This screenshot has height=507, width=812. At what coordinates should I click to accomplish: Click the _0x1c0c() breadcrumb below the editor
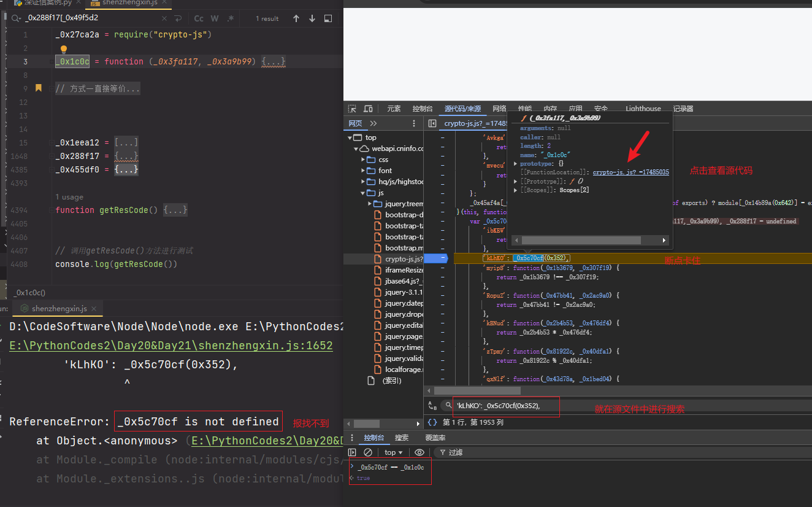tap(30, 293)
